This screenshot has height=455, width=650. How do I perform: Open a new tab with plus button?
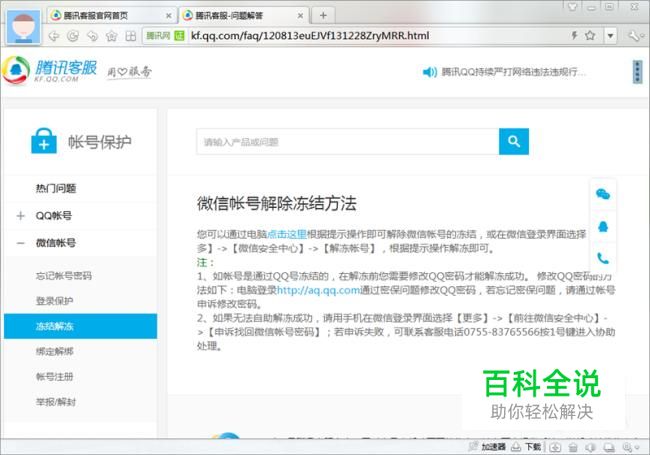coord(323,16)
